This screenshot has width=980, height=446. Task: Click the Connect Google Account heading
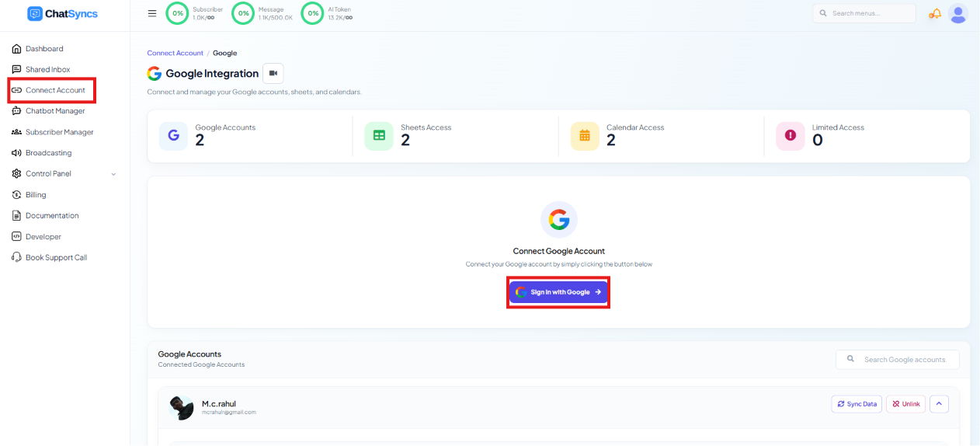tap(559, 251)
